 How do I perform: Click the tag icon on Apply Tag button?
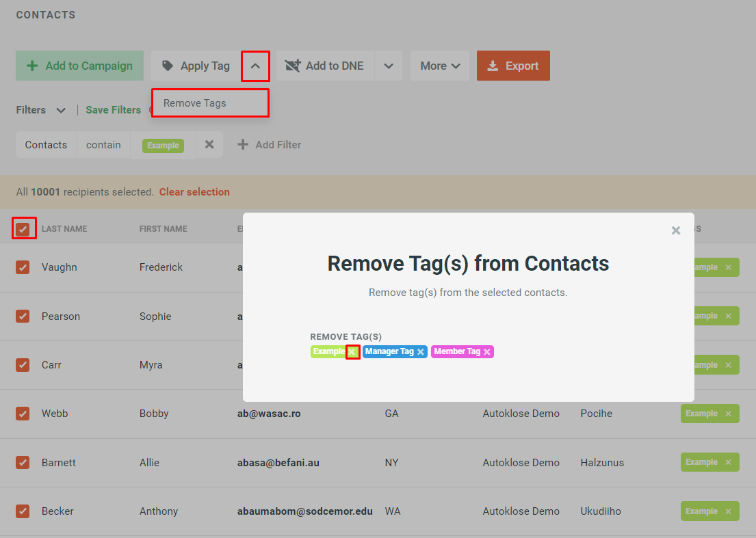coord(166,66)
